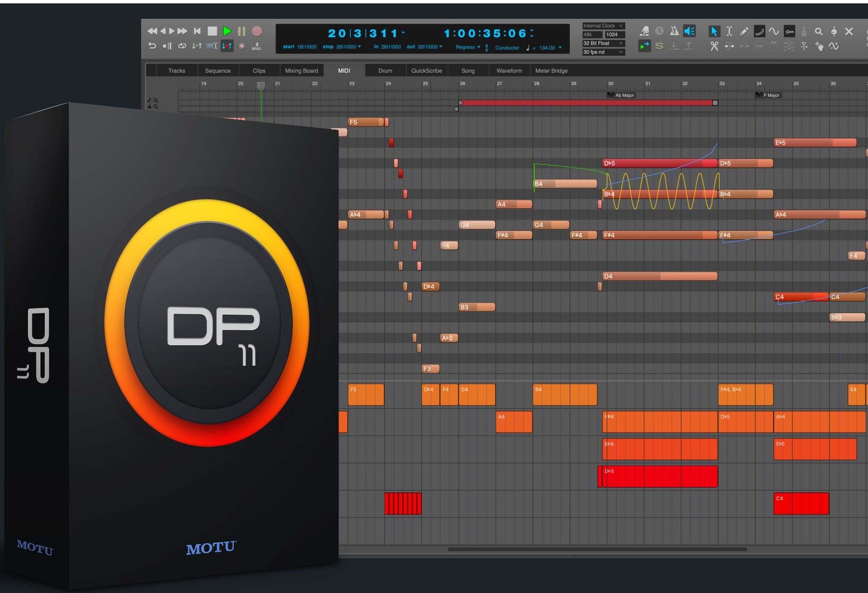Click the Conductor tempo control label
This screenshot has width=868, height=593.
[507, 48]
